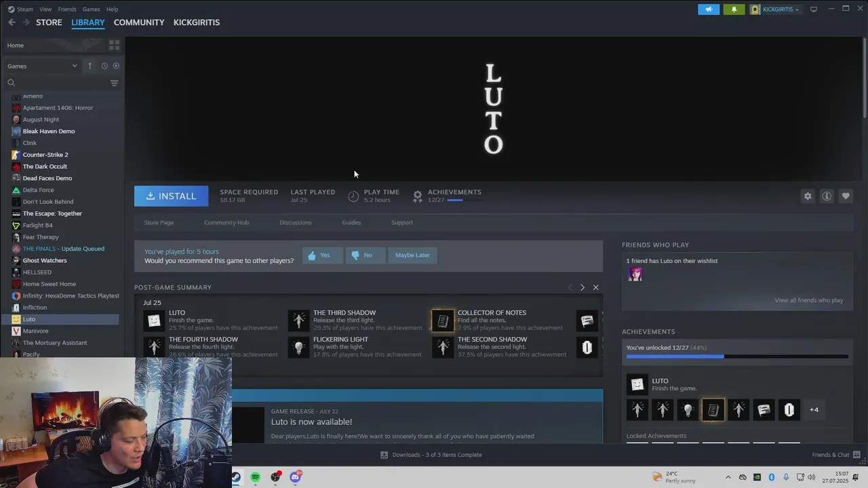The width and height of the screenshot is (868, 488).
Task: Open View all friends who play
Action: (x=809, y=300)
